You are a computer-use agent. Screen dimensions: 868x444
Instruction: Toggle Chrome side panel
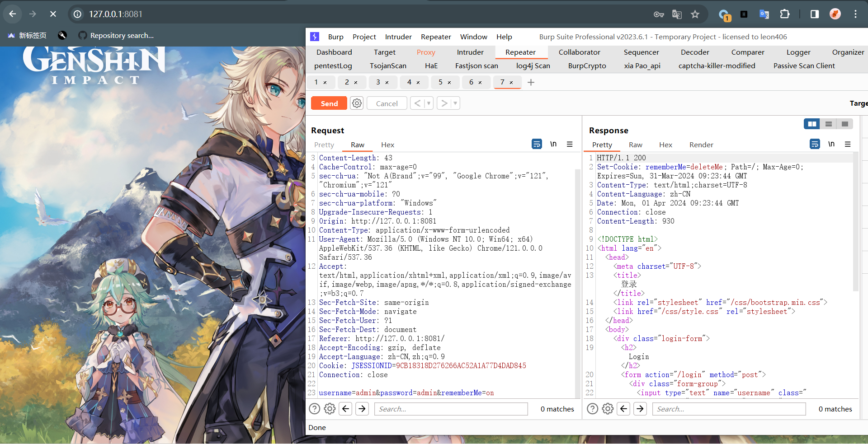pyautogui.click(x=815, y=14)
